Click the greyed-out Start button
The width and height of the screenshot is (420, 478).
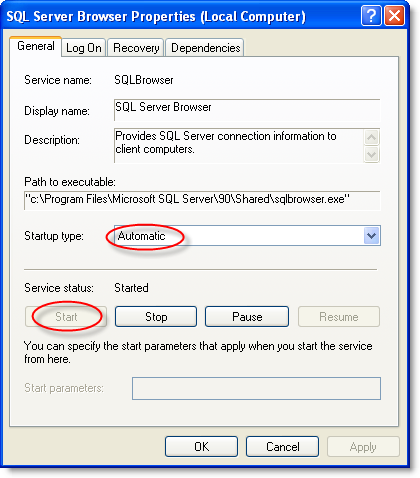[66, 317]
